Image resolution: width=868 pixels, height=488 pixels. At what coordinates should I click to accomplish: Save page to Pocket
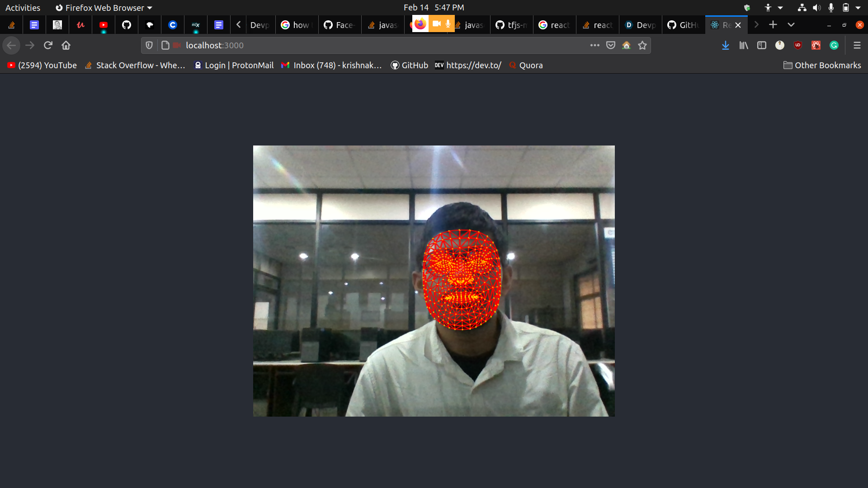[610, 45]
